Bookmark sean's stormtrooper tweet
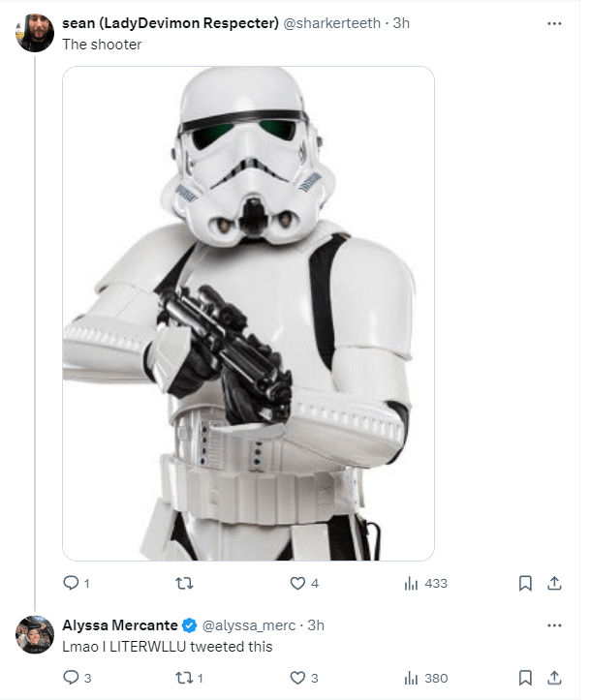 (524, 583)
